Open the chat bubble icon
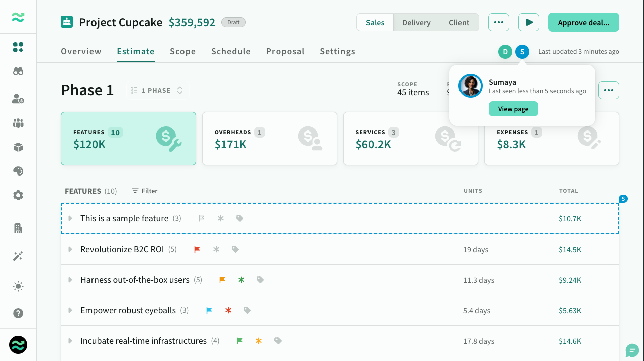The width and height of the screenshot is (644, 361). pos(632,350)
